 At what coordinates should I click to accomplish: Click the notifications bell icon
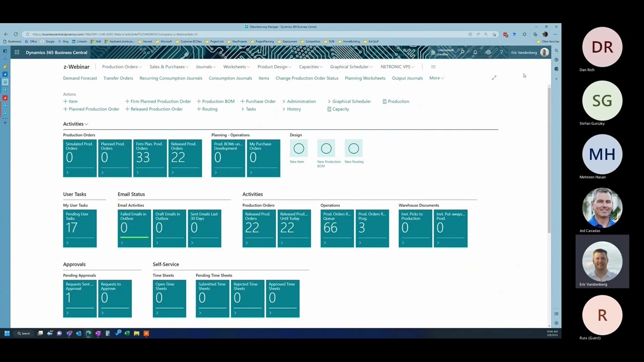(x=475, y=52)
